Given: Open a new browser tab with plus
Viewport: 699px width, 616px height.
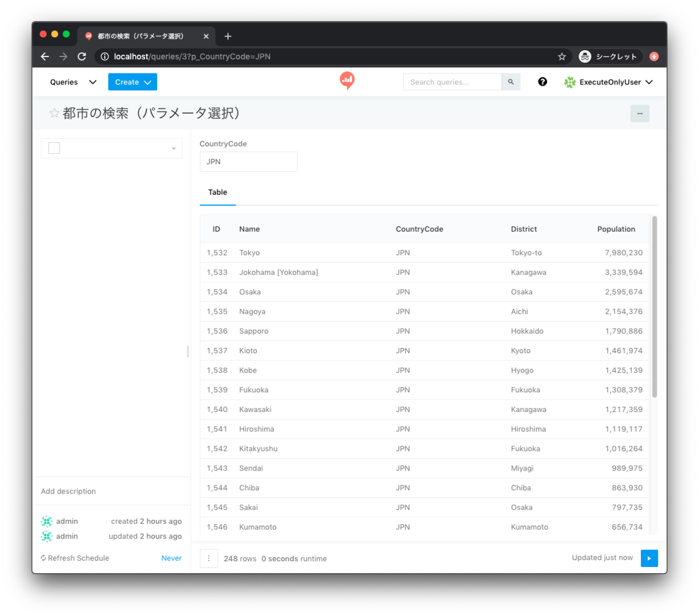Looking at the screenshot, I should (228, 36).
